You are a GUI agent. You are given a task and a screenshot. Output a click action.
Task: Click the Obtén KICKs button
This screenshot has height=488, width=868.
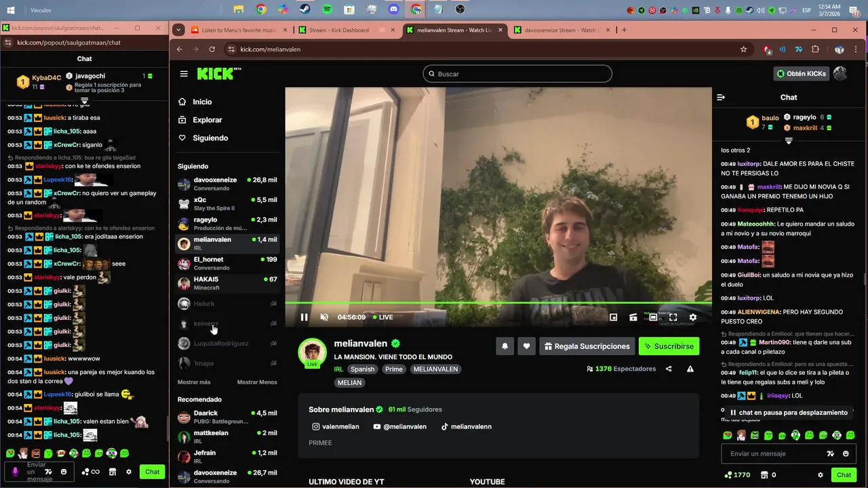tap(801, 74)
